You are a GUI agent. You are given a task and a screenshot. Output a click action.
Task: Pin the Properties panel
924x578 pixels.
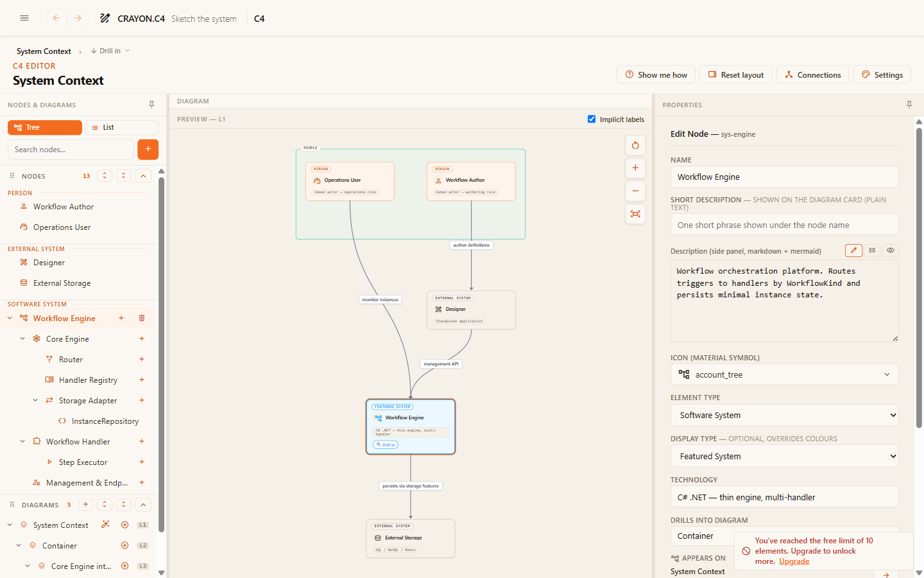(909, 105)
